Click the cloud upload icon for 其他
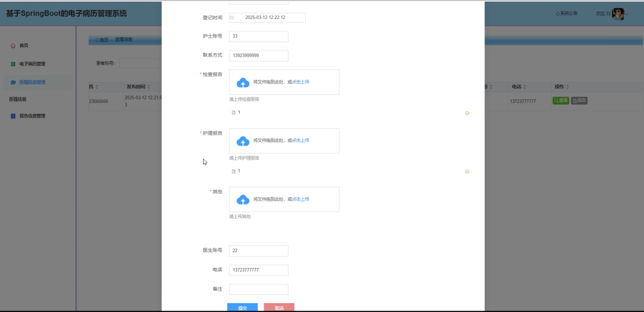Viewport: 644px width, 312px height. point(243,200)
